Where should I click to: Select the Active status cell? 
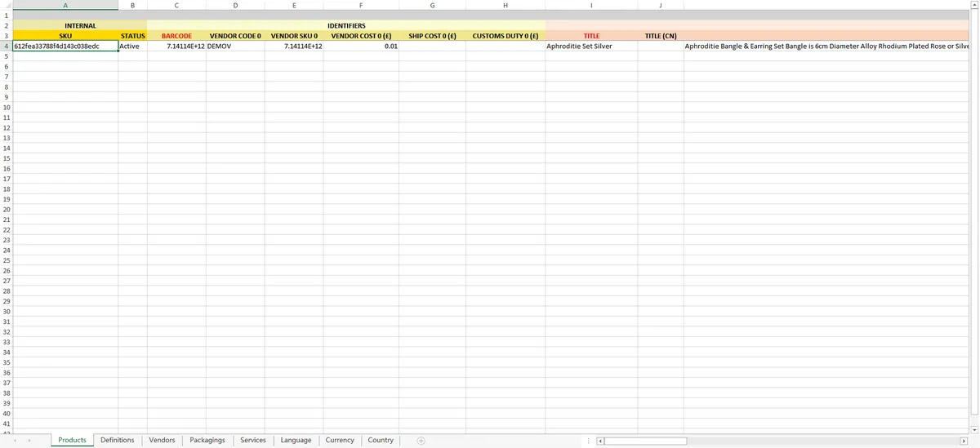(x=132, y=47)
